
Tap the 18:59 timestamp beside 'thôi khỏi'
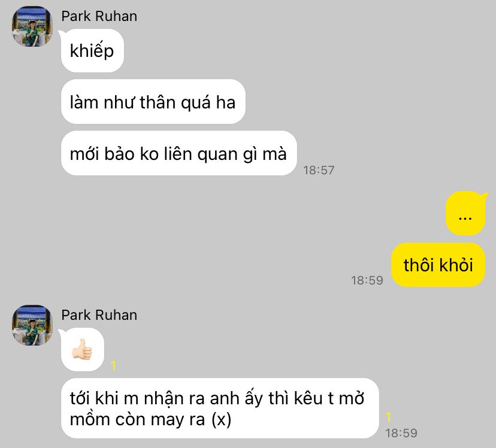pyautogui.click(x=367, y=280)
